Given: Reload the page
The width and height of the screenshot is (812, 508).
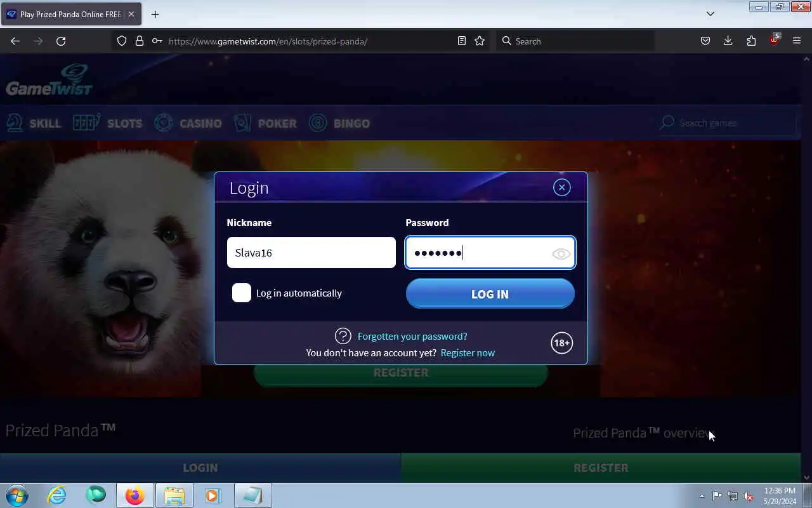Looking at the screenshot, I should 61,41.
